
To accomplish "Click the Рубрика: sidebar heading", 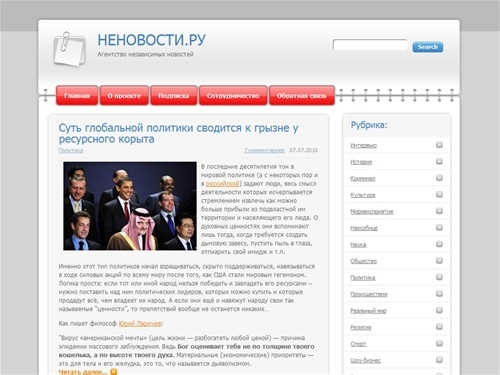I will coord(369,125).
